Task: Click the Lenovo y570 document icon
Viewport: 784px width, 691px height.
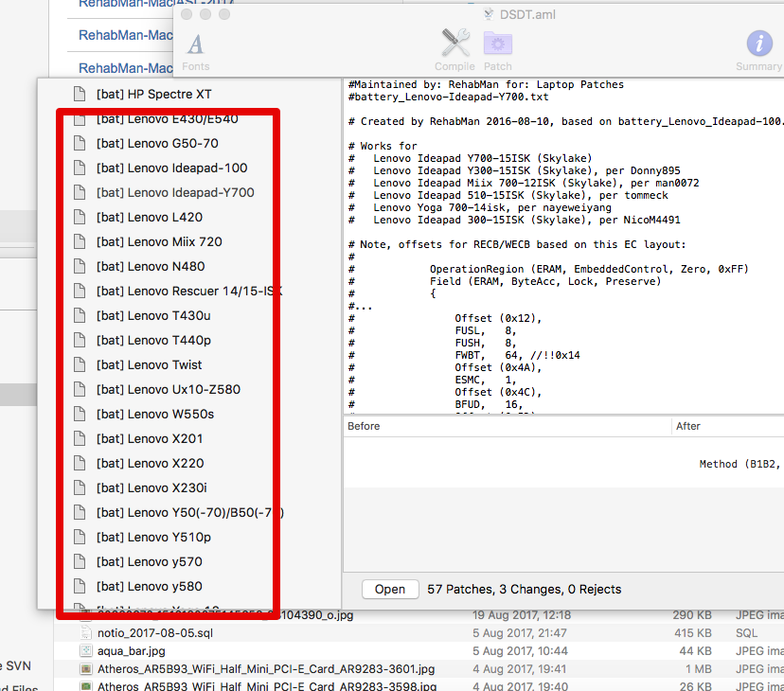Action: [79, 562]
